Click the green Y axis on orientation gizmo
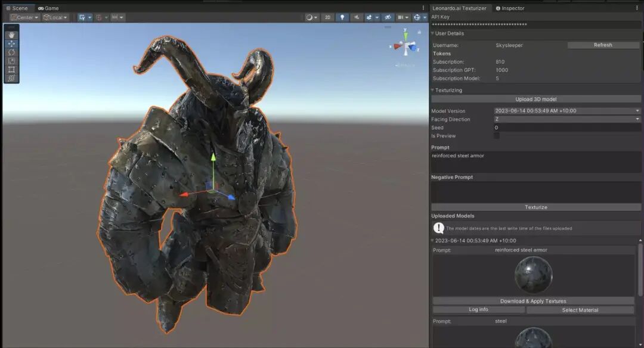This screenshot has height=348, width=644. pos(405,35)
